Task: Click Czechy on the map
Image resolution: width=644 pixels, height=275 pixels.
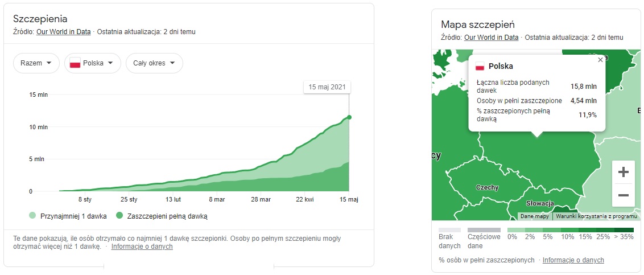Action: [487, 187]
